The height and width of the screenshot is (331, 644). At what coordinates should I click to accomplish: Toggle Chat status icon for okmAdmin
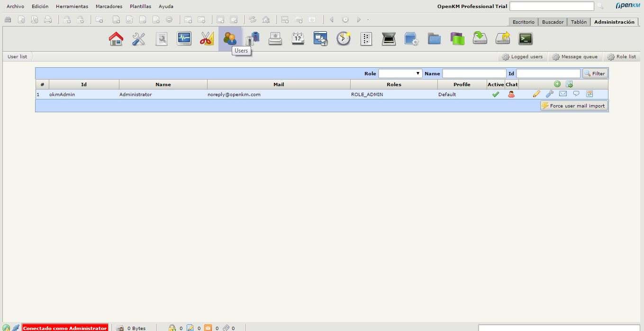click(x=511, y=94)
